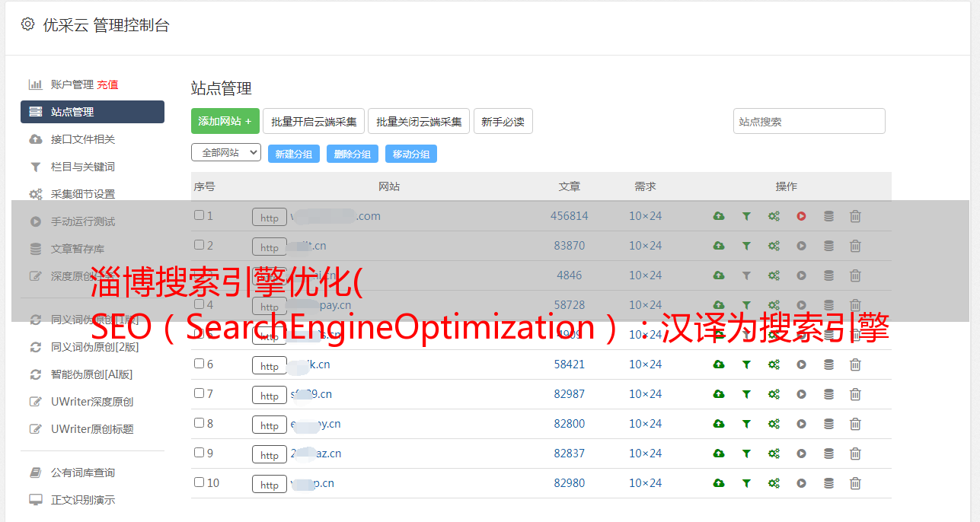Click the 删除分组 button
Image resolution: width=980 pixels, height=522 pixels.
tap(353, 154)
